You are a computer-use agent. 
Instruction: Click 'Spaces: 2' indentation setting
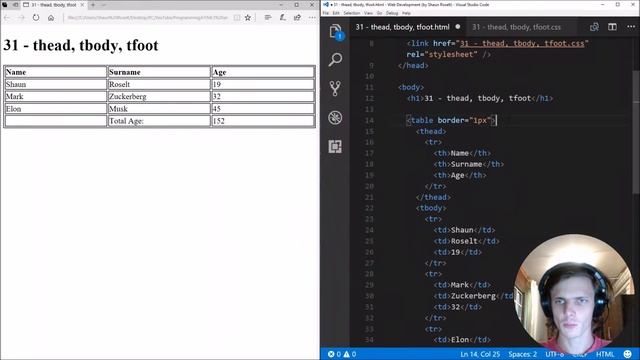pyautogui.click(x=522, y=354)
